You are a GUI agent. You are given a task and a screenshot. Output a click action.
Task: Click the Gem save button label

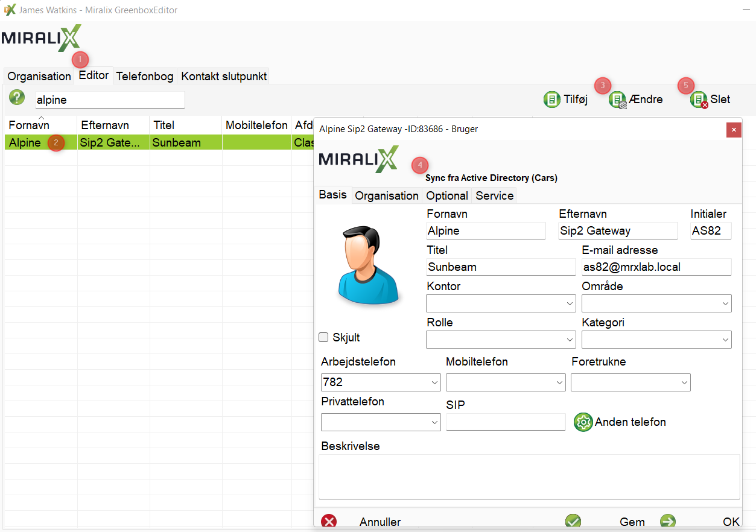[632, 522]
